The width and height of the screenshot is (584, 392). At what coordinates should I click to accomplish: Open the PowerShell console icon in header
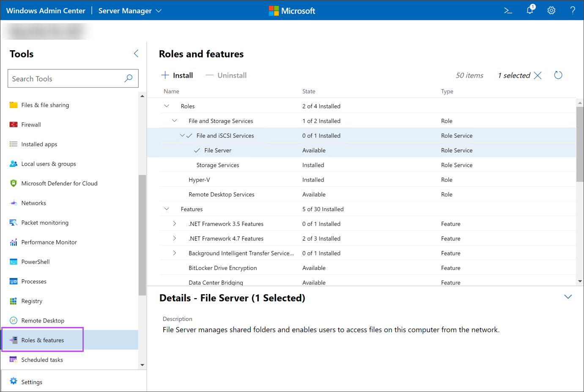coord(508,11)
